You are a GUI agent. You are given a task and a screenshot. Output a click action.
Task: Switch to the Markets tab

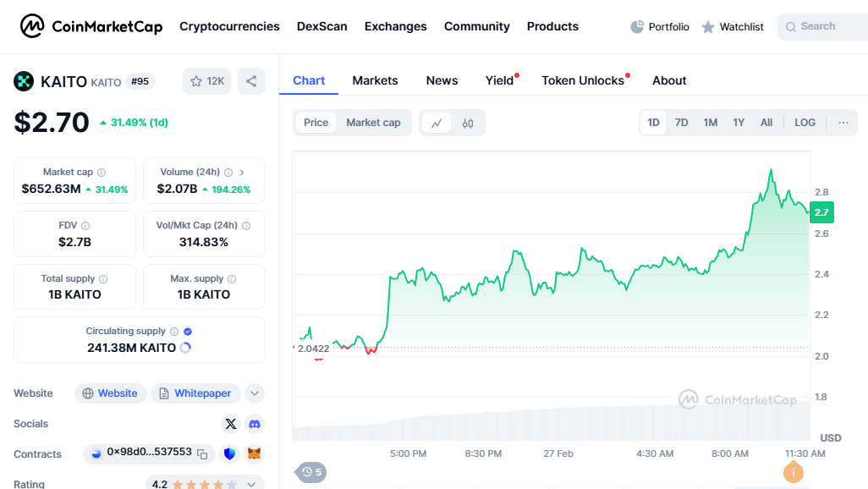[x=375, y=80]
